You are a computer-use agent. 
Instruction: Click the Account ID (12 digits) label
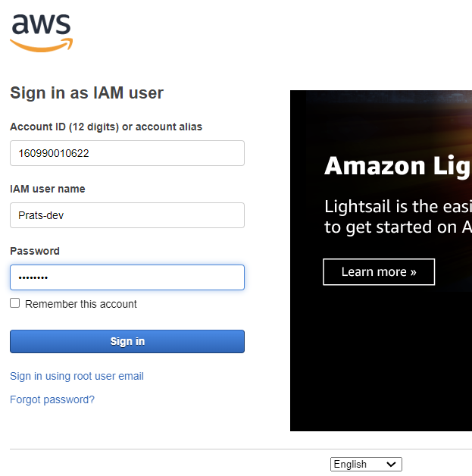click(x=106, y=127)
